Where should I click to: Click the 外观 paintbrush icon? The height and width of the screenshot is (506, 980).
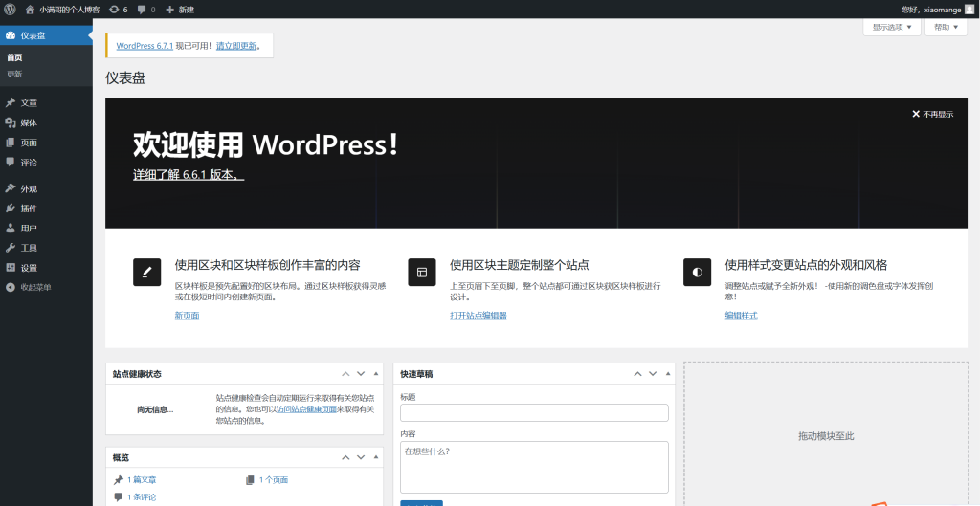[10, 188]
